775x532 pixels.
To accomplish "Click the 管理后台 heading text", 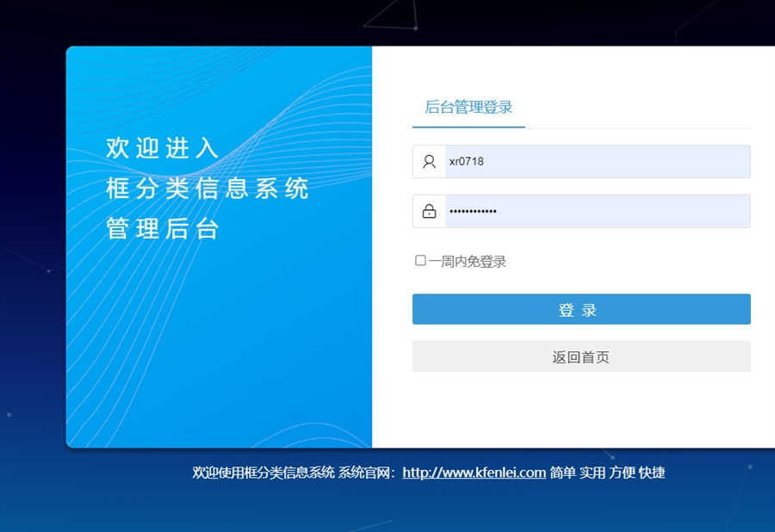I will tap(163, 229).
